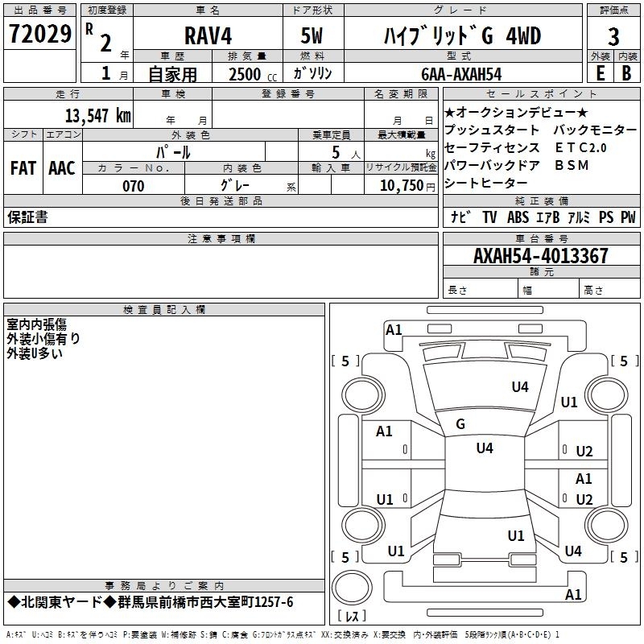Click the G mark on the windshield
The width and height of the screenshot is (644, 644).
tap(460, 423)
